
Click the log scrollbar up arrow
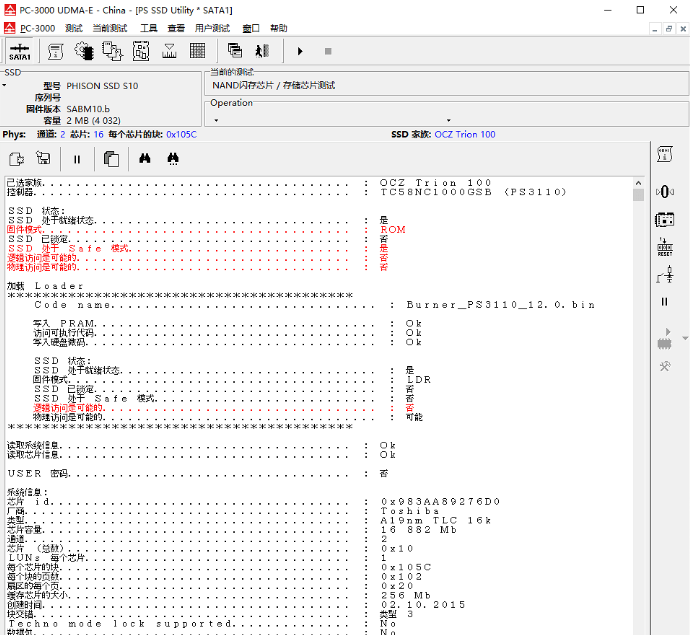pyautogui.click(x=639, y=183)
